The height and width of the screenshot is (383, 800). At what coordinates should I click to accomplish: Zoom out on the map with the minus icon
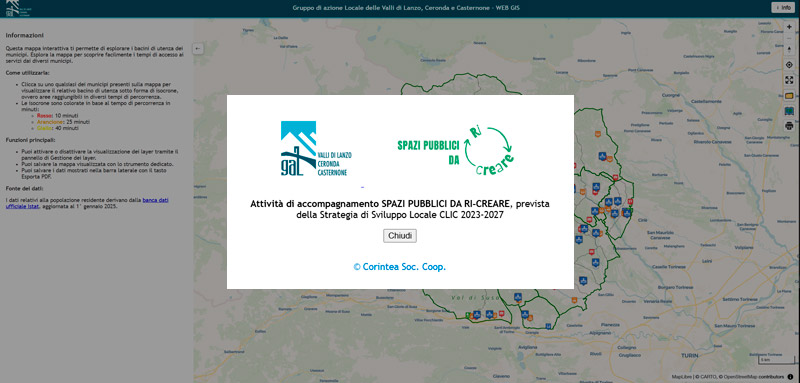789,38
